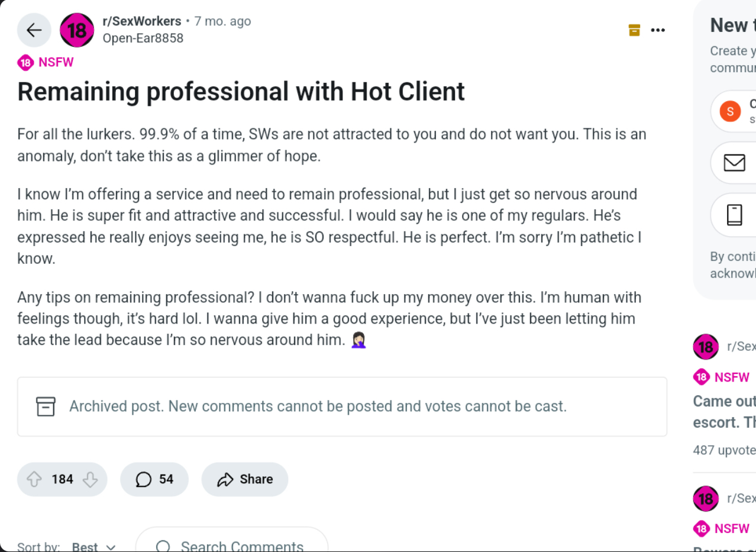
Task: Open the Open-Ear8858 user profile
Action: click(143, 38)
